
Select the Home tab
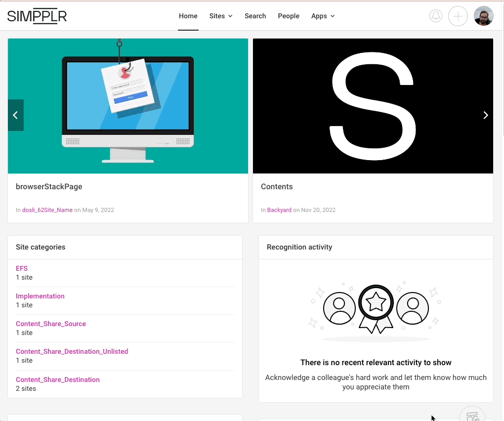pos(188,16)
